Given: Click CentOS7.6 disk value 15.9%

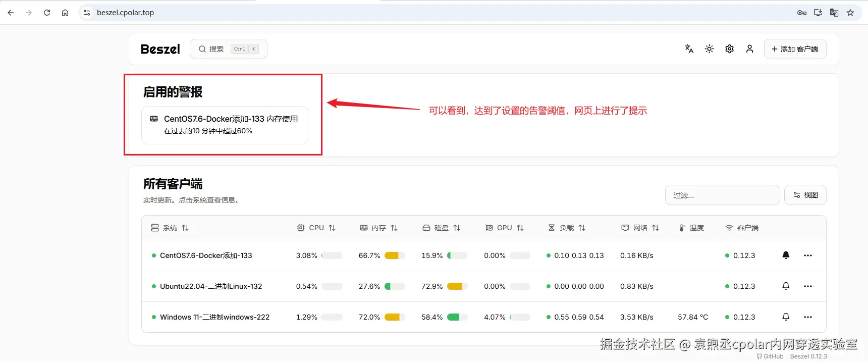Looking at the screenshot, I should [432, 255].
